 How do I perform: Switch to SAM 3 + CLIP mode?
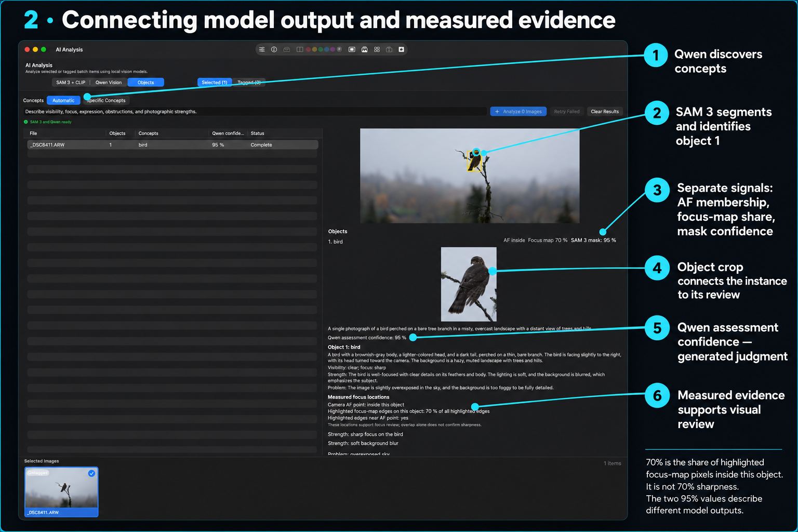point(71,82)
